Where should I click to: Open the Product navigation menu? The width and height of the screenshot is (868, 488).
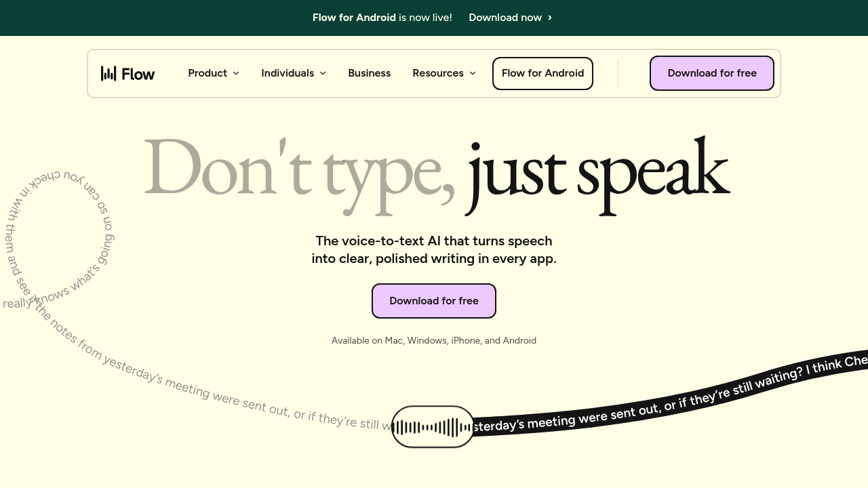(x=208, y=73)
